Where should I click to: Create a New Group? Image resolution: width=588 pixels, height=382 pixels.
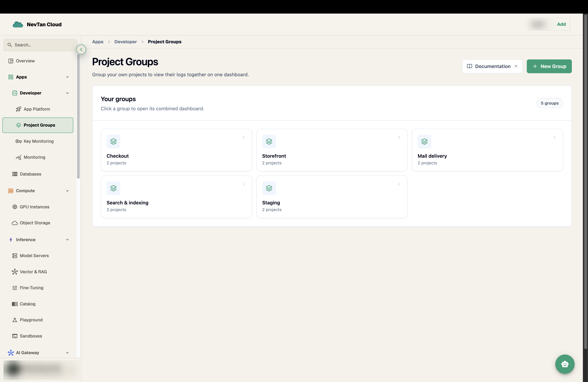coord(549,66)
